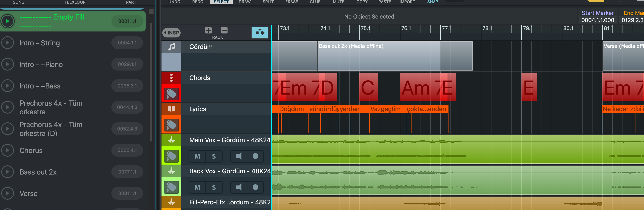644x210 pixels.
Task: Click the 'Vazgeçtim' lyric event
Action: coord(385,109)
